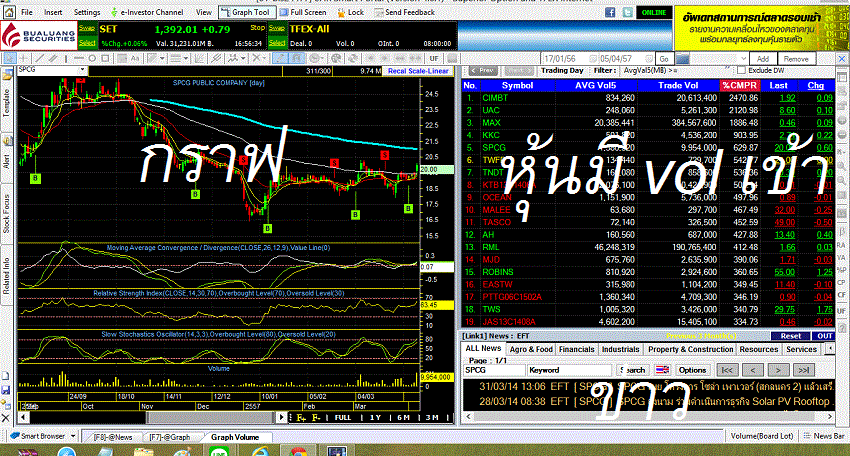
Task: Switch to the [F8]-@News tab
Action: (x=113, y=437)
